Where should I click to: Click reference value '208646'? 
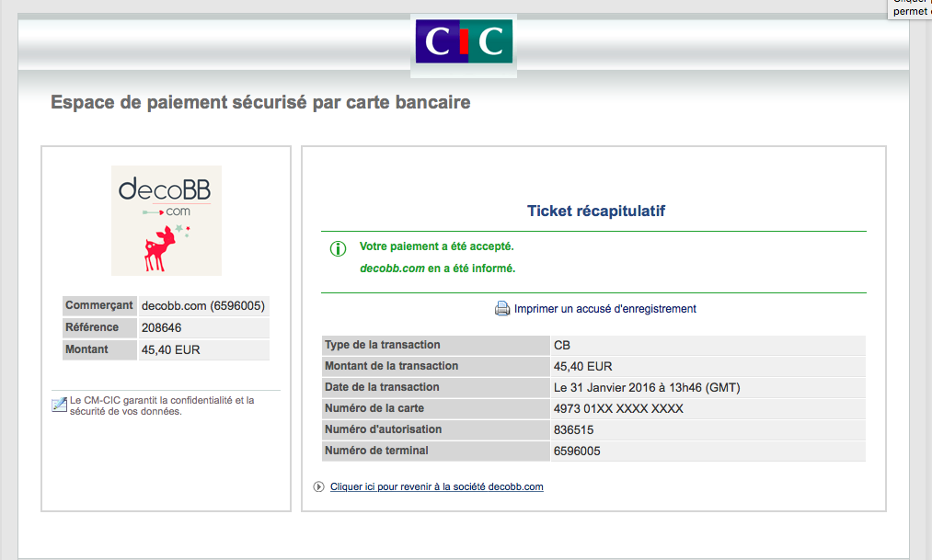coord(203,327)
